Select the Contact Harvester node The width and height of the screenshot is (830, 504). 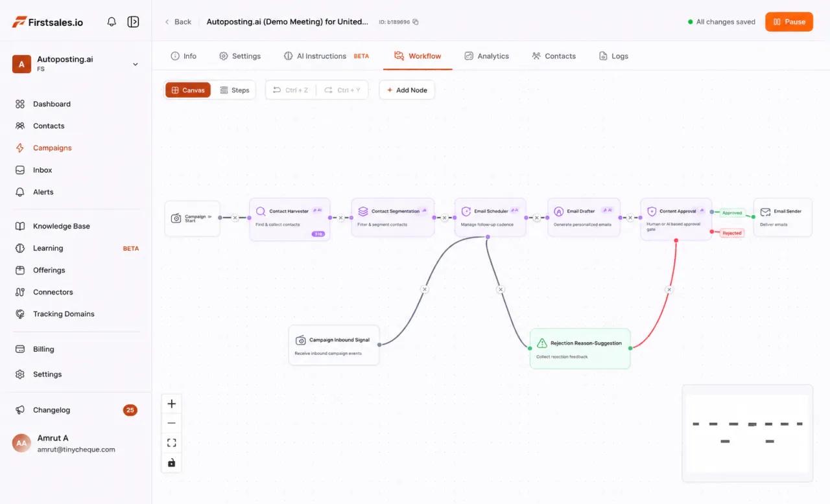pos(290,220)
